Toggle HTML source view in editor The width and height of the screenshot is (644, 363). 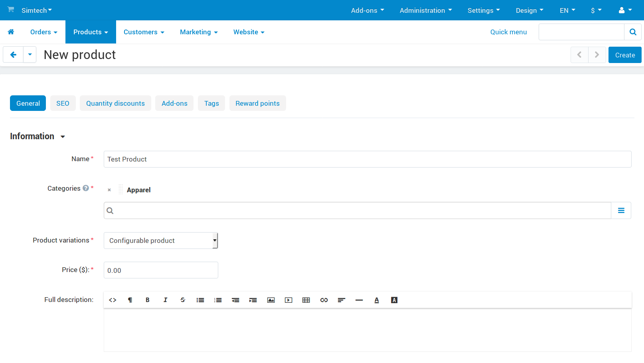click(113, 300)
